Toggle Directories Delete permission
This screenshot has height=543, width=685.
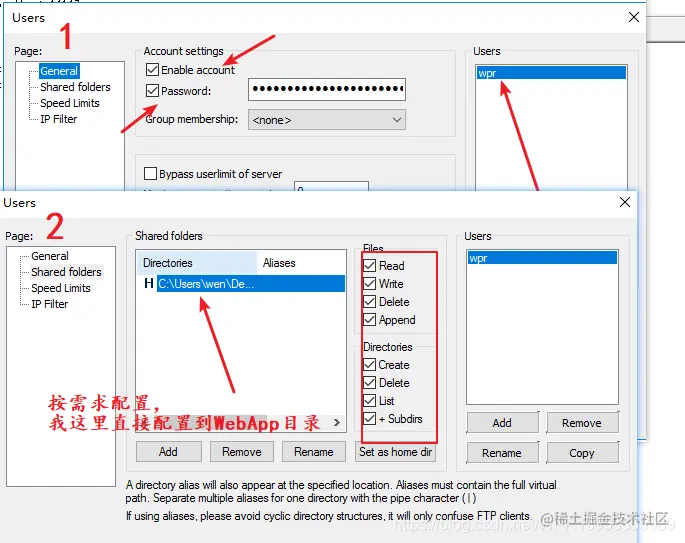point(370,383)
